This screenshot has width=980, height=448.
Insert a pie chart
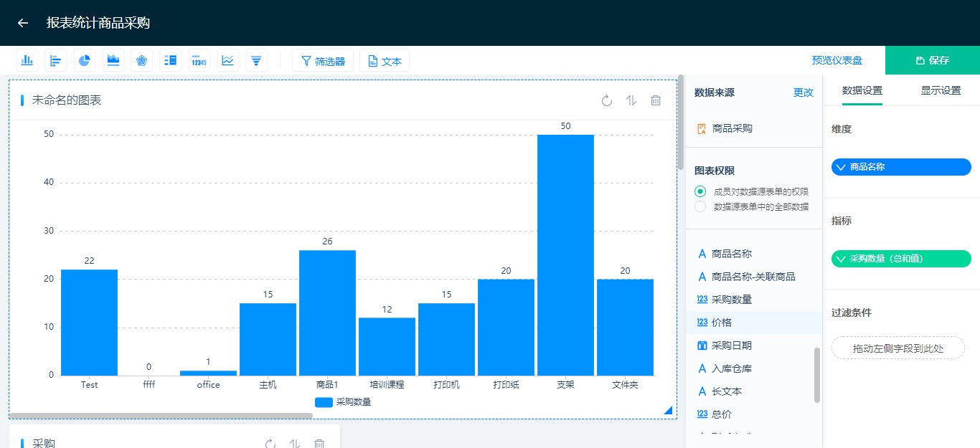85,60
